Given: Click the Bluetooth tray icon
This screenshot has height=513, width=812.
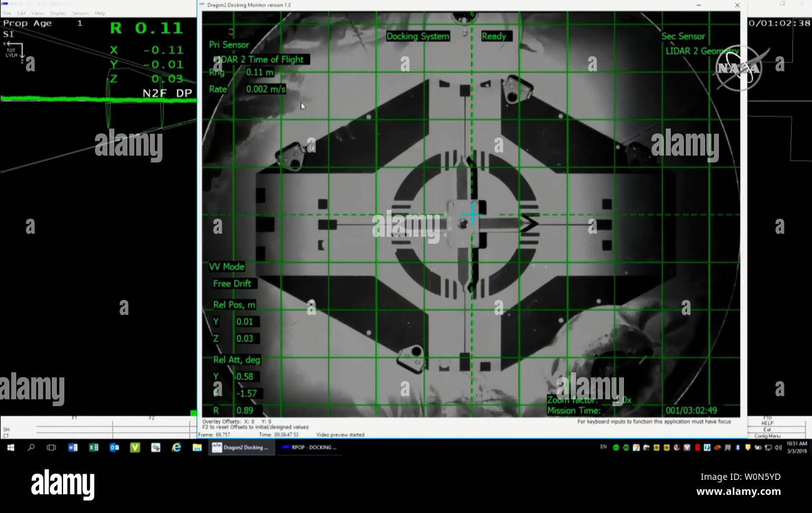Looking at the screenshot, I should pyautogui.click(x=738, y=447).
